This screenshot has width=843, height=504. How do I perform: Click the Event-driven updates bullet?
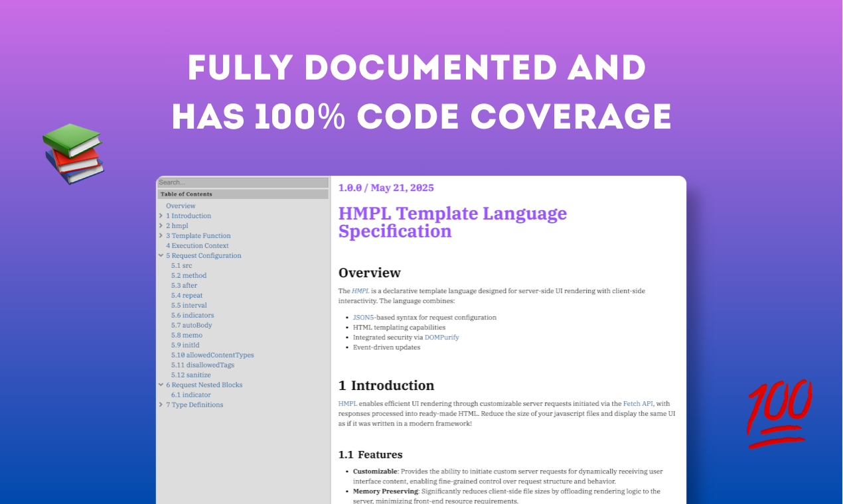(x=386, y=347)
